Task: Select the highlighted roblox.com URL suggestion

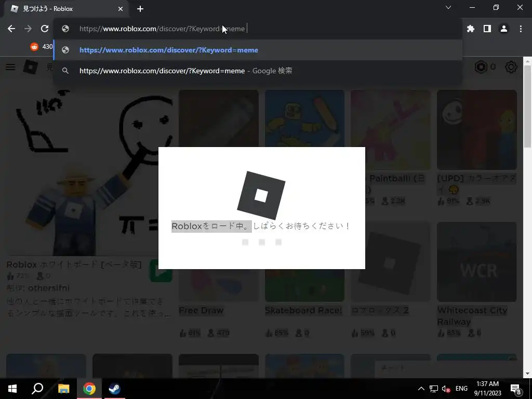Action: tap(258, 50)
